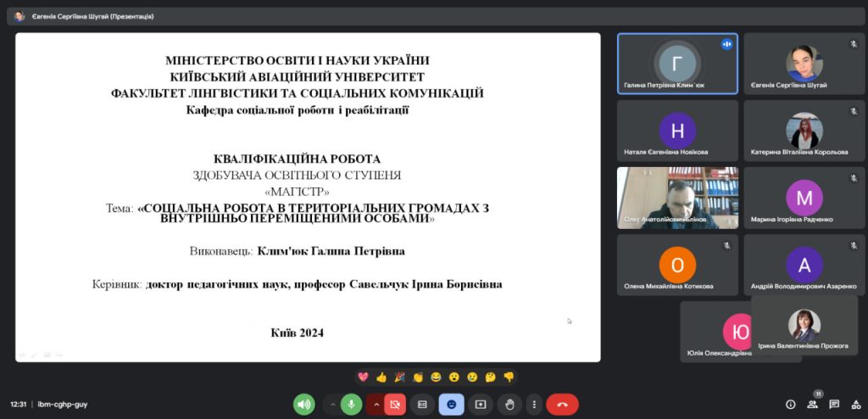Toggle closed captions button
The image size is (868, 419).
[422, 405]
